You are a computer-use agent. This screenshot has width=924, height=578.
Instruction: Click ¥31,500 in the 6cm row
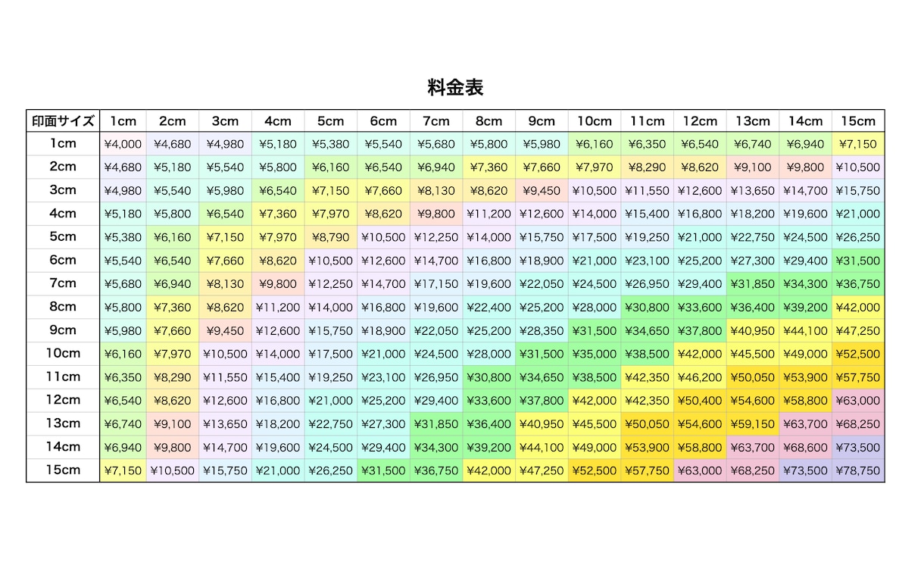coord(858,261)
